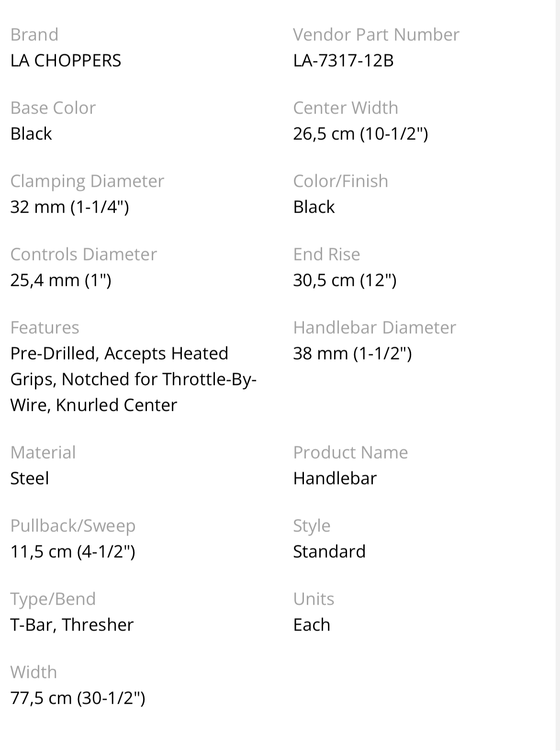Click the Material value Steel
Screen dimensions: 560x751
point(30,478)
